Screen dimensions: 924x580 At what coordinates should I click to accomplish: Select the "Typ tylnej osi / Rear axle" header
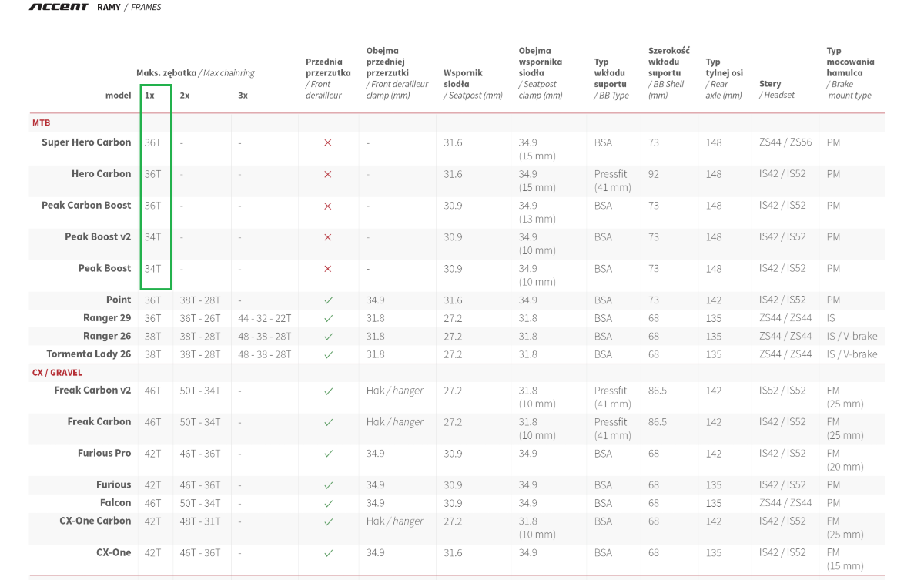click(x=725, y=79)
